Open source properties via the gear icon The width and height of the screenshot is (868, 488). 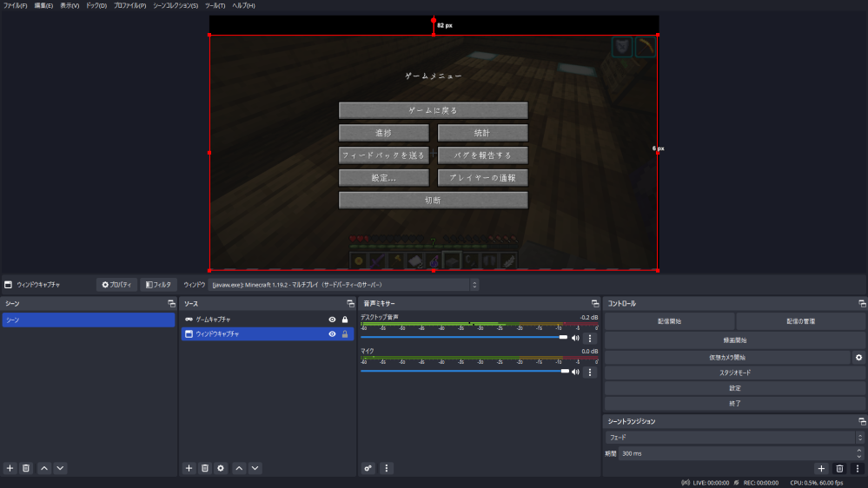(222, 468)
